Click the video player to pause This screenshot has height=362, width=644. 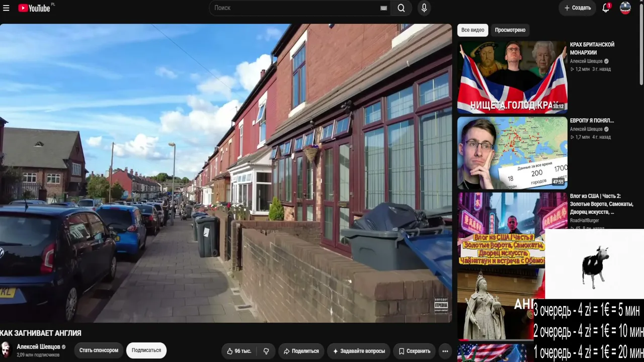click(x=226, y=173)
